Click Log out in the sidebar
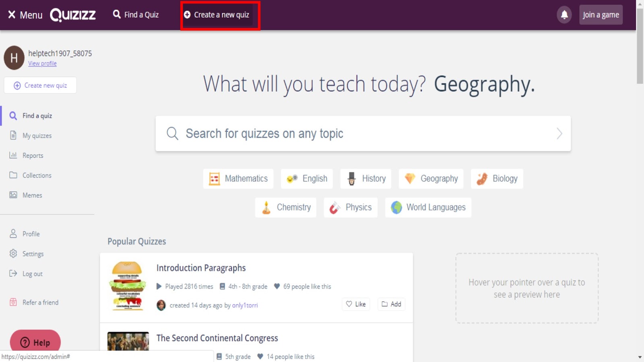 [x=32, y=274]
